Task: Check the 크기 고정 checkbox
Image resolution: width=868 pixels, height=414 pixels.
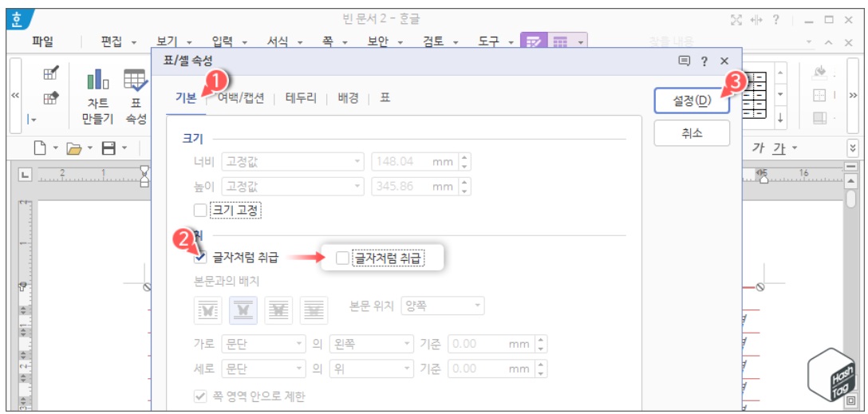Action: click(x=200, y=211)
